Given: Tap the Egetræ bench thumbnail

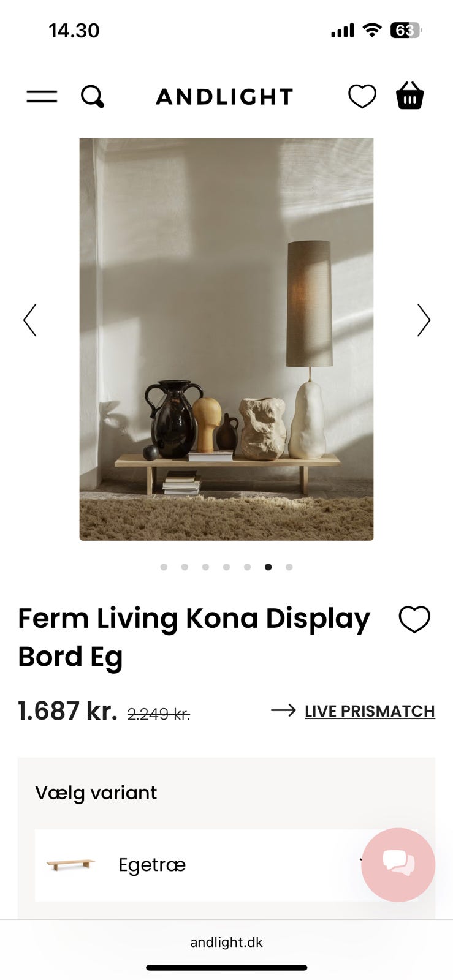Looking at the screenshot, I should 71,865.
